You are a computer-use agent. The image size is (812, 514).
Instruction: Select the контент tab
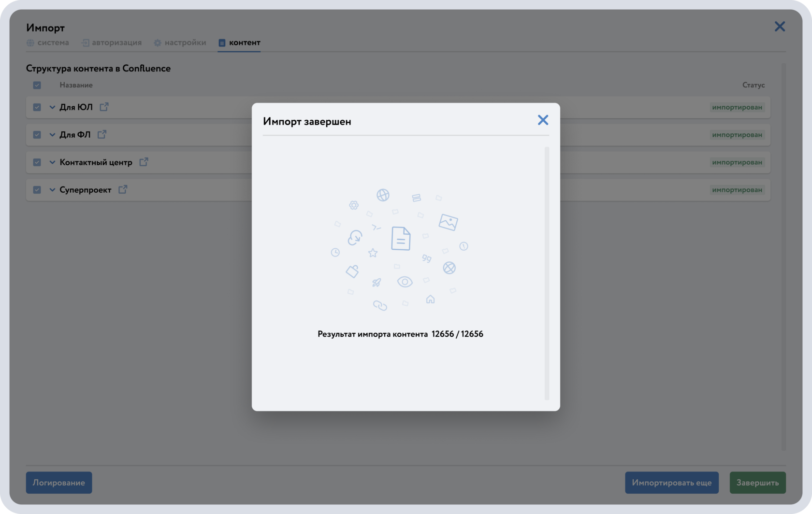tap(239, 43)
